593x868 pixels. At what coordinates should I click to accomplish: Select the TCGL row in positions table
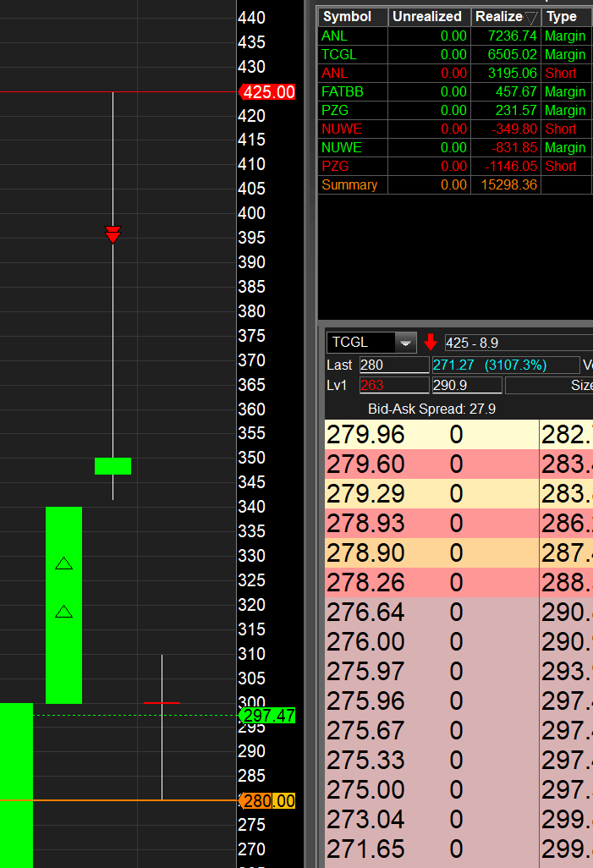pyautogui.click(x=455, y=55)
